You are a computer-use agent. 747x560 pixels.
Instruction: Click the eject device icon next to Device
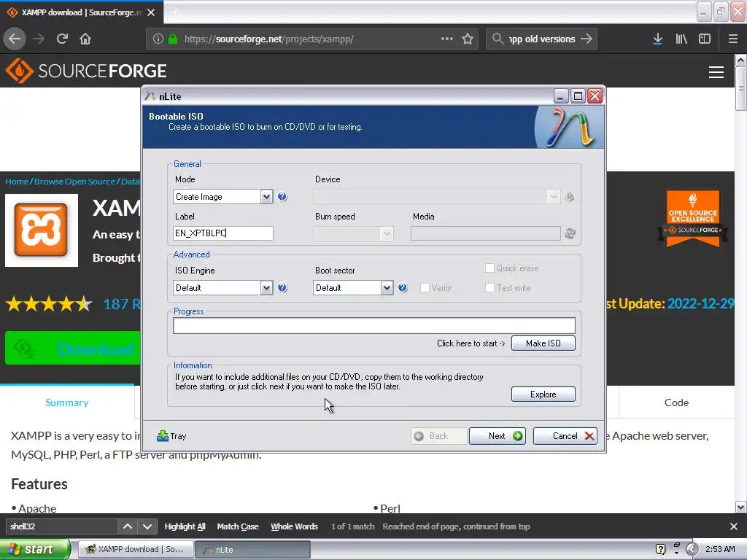pos(569,197)
